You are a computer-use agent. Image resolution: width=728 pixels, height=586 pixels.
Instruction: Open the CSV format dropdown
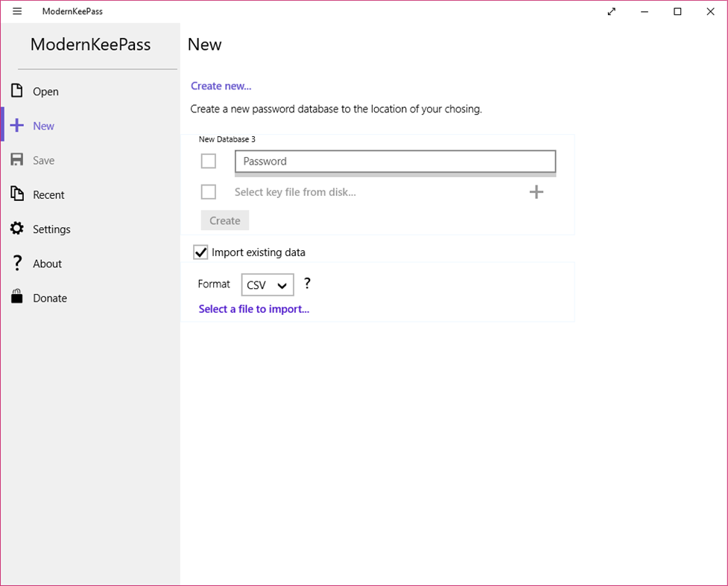(x=267, y=284)
